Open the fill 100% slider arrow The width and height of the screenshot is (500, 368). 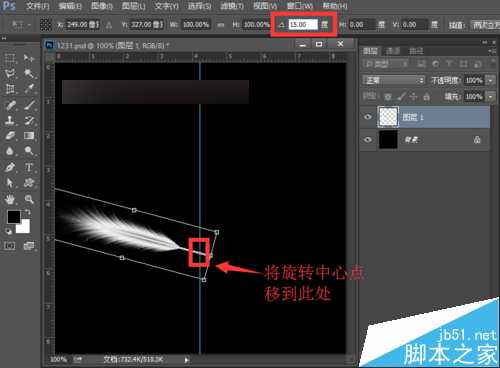(x=490, y=97)
